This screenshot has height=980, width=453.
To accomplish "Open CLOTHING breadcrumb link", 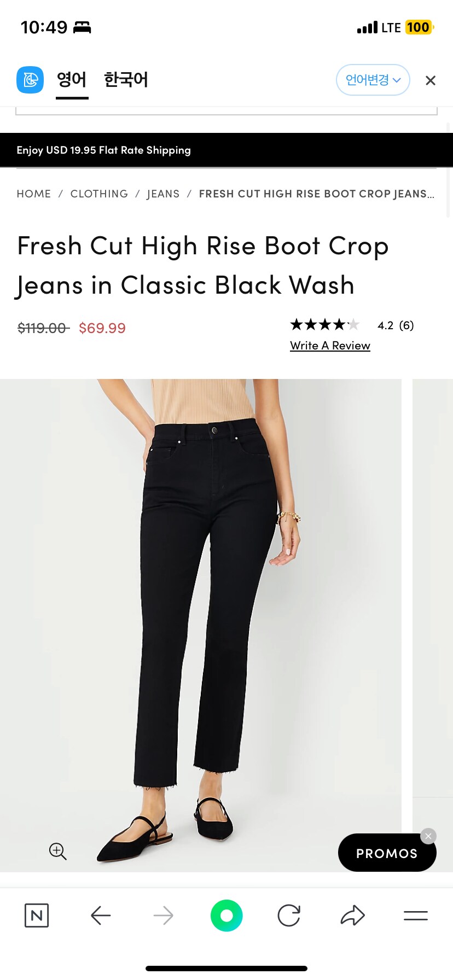I will pyautogui.click(x=99, y=194).
